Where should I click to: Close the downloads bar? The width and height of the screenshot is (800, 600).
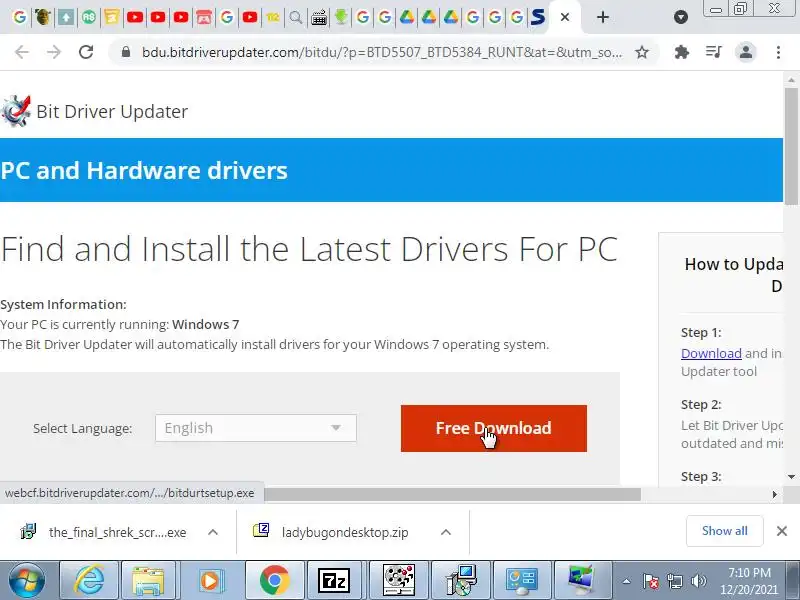coord(782,531)
